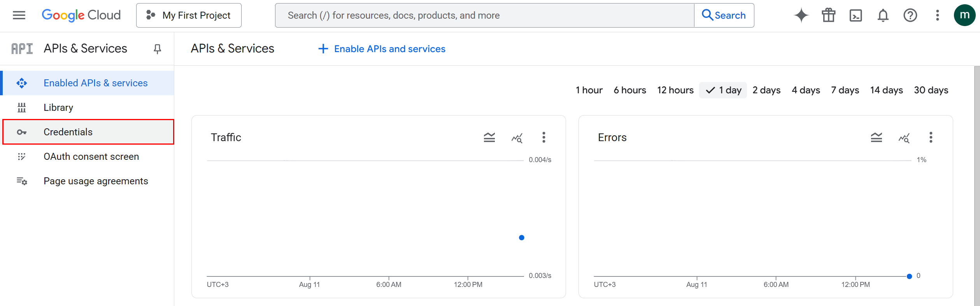
Task: Select the 2 days time range
Action: [x=766, y=90]
